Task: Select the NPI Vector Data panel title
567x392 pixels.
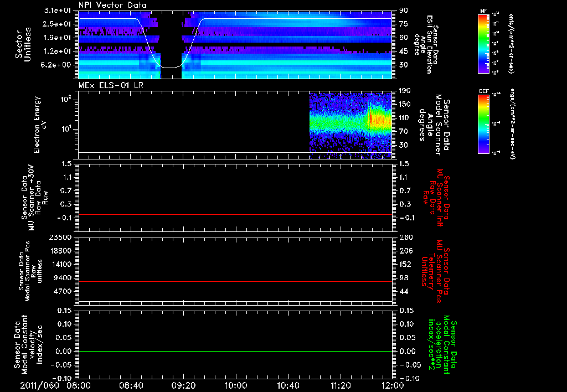Action: (112, 5)
